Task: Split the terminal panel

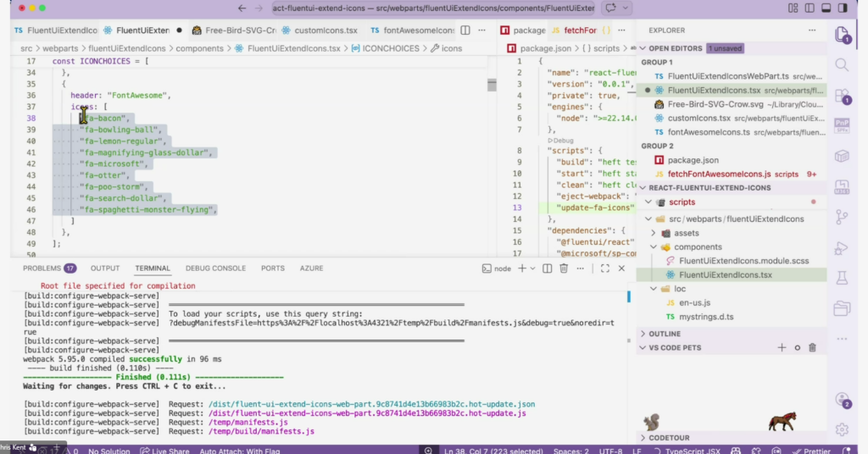Action: click(547, 269)
